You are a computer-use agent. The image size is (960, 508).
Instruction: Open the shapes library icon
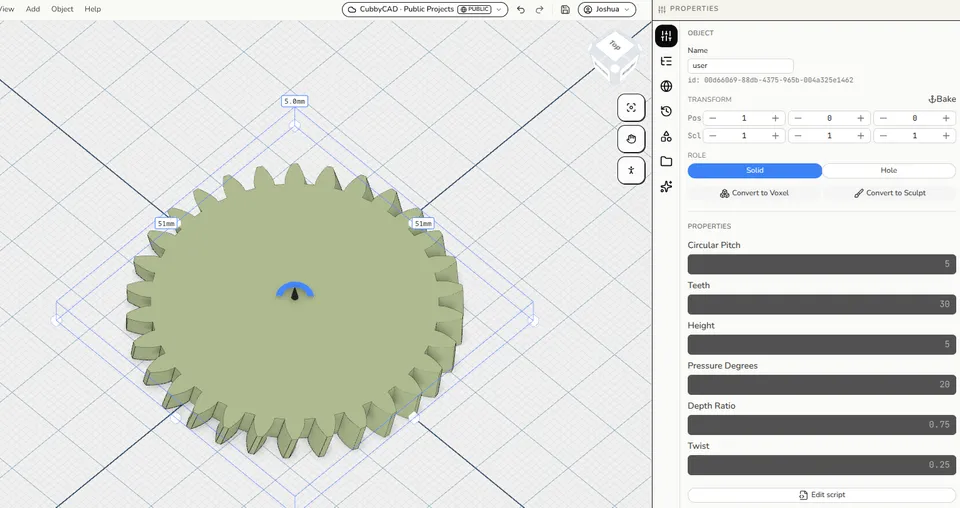[x=666, y=136]
